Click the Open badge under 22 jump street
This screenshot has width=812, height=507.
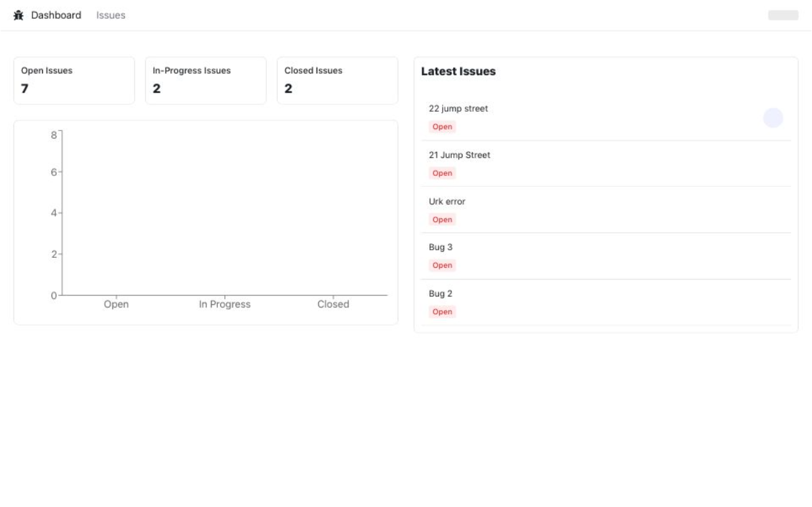pyautogui.click(x=442, y=127)
